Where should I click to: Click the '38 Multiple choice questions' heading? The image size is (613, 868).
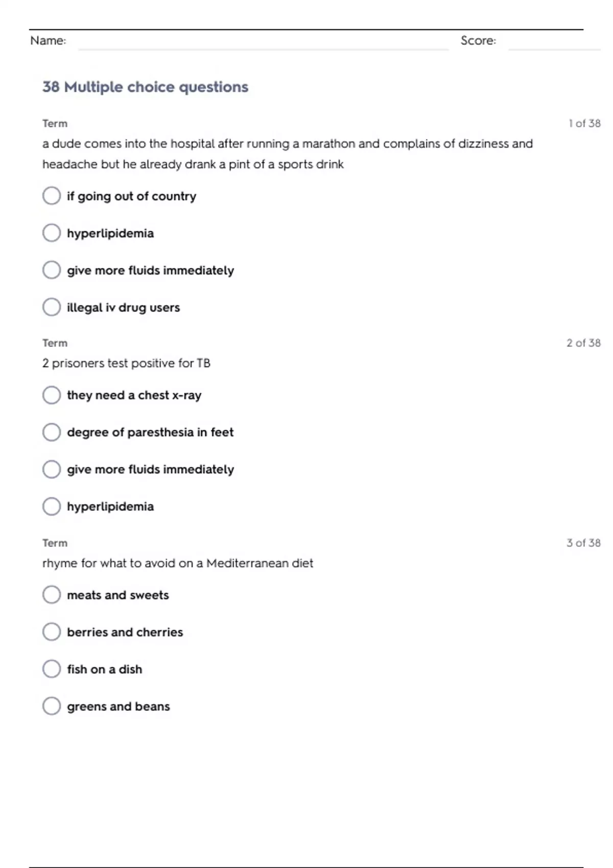click(145, 87)
